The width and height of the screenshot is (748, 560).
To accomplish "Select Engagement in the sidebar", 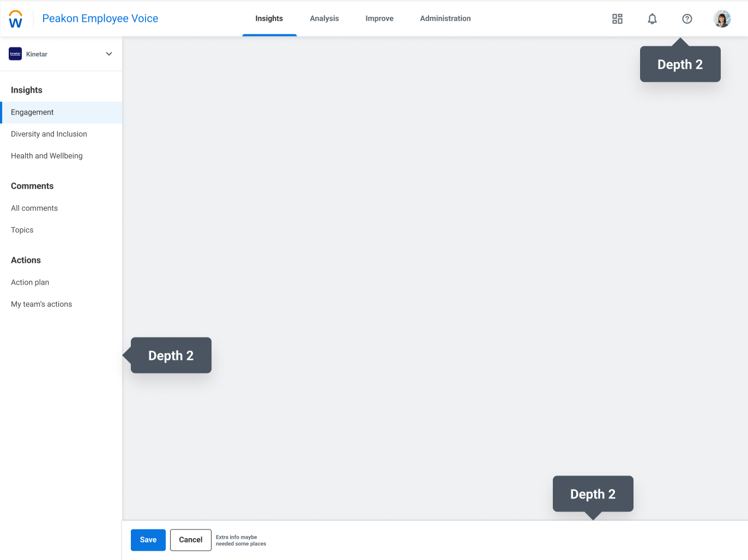I will coord(33,112).
